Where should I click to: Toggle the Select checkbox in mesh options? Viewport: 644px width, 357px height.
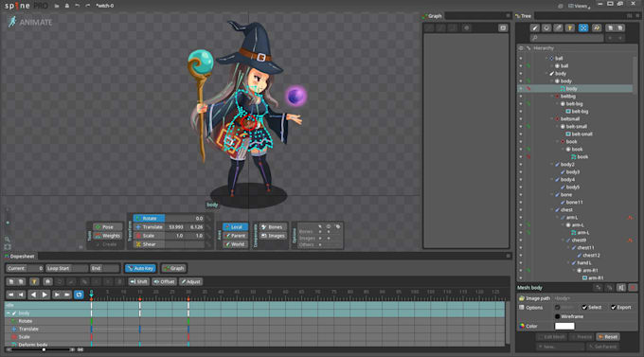click(584, 308)
